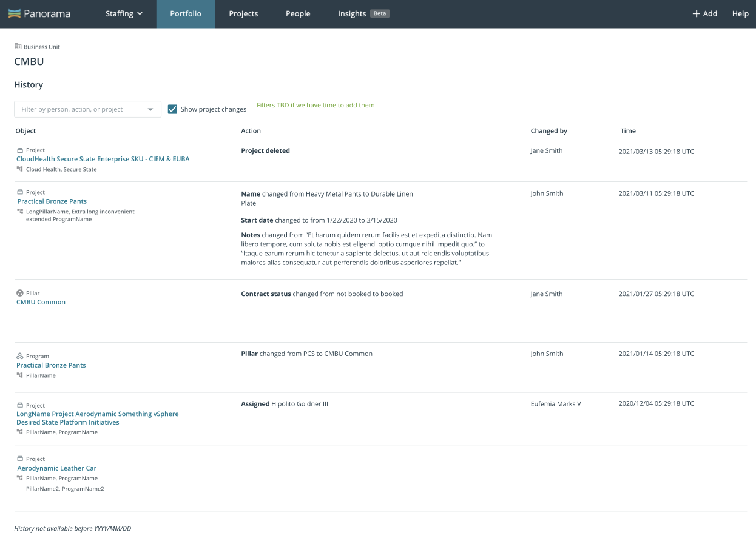Click the 2021/01/27 05:29:18 UTC timestamp

pos(656,294)
